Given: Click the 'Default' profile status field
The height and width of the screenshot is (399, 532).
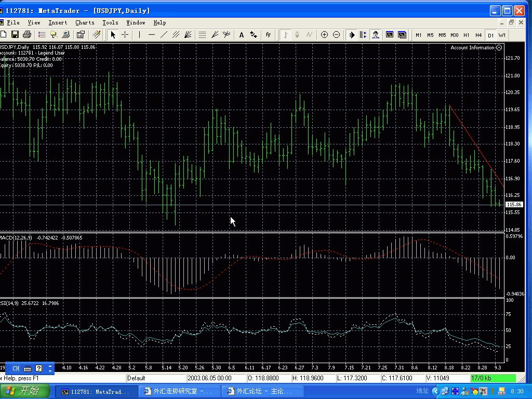Looking at the screenshot, I should coord(156,378).
